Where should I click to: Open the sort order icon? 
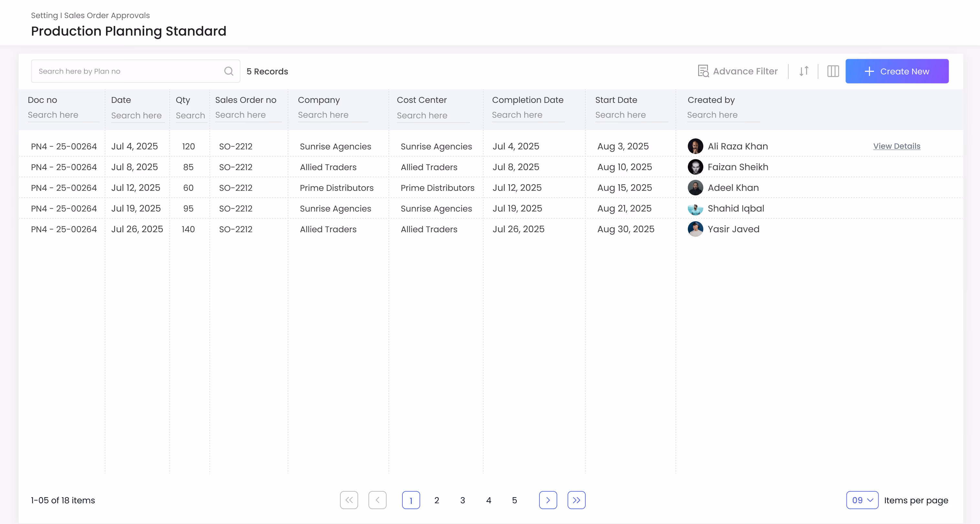click(804, 71)
